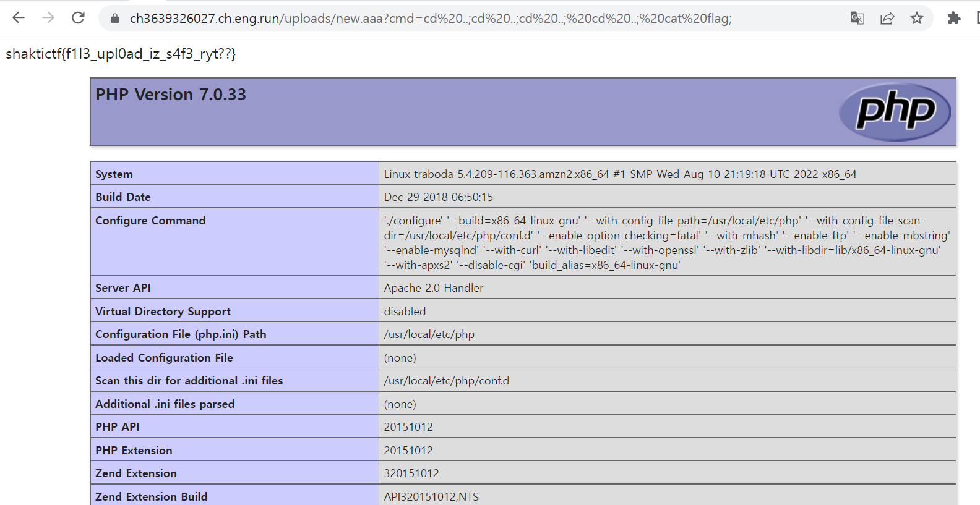Select the API320151012,NTS value
Image resolution: width=980 pixels, height=505 pixels.
point(431,497)
